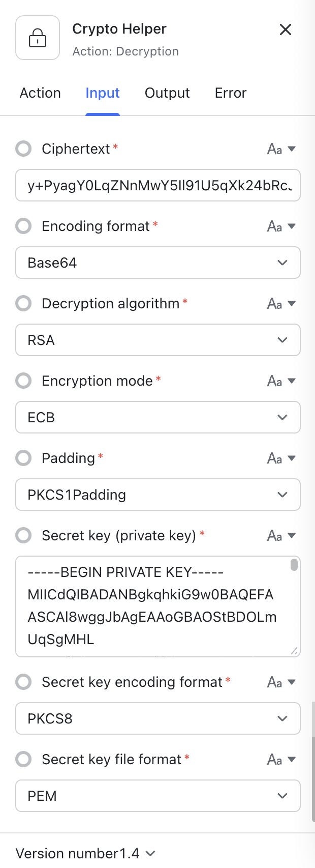The height and width of the screenshot is (868, 315).
Task: Select the radio circle next to Encryption mode
Action: pyautogui.click(x=23, y=381)
